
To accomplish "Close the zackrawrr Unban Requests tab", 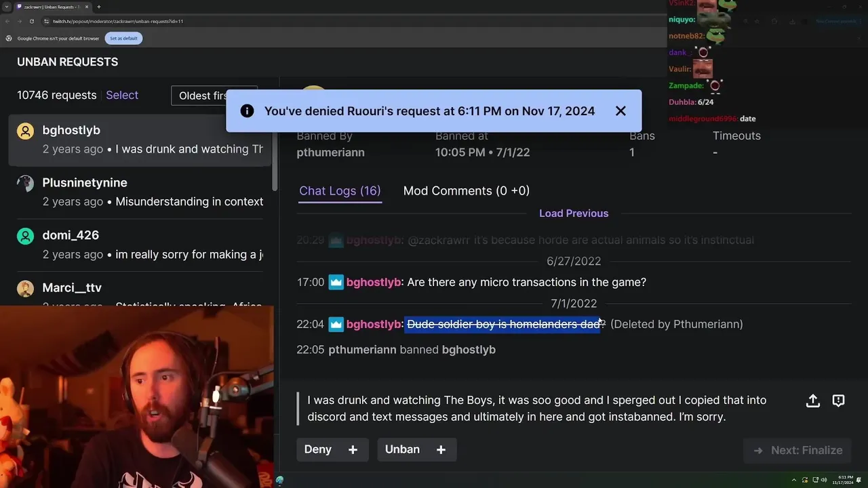I will pos(88,7).
